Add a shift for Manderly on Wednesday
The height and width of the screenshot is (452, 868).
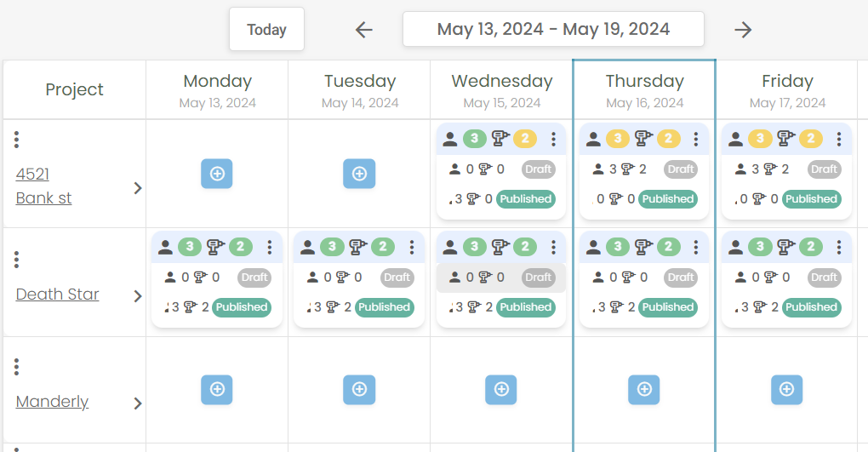tap(501, 389)
